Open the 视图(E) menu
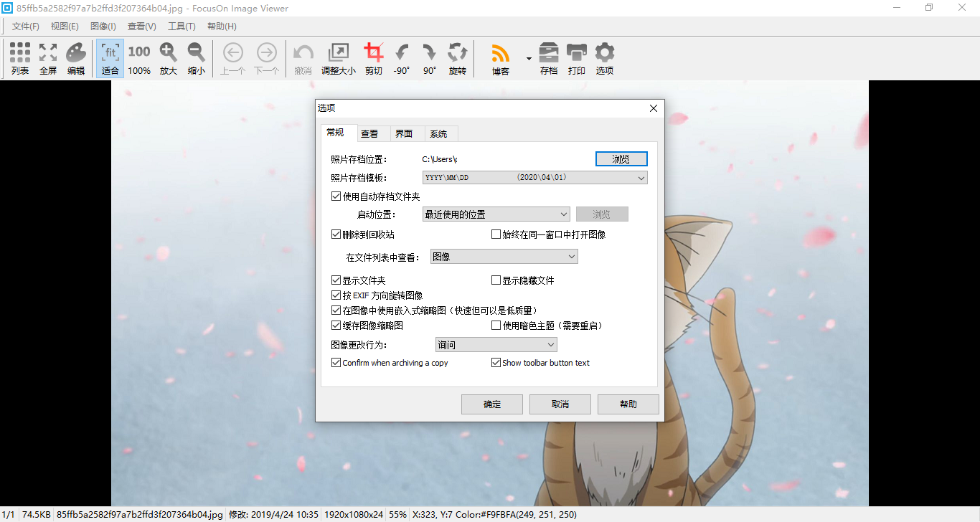 [x=65, y=27]
